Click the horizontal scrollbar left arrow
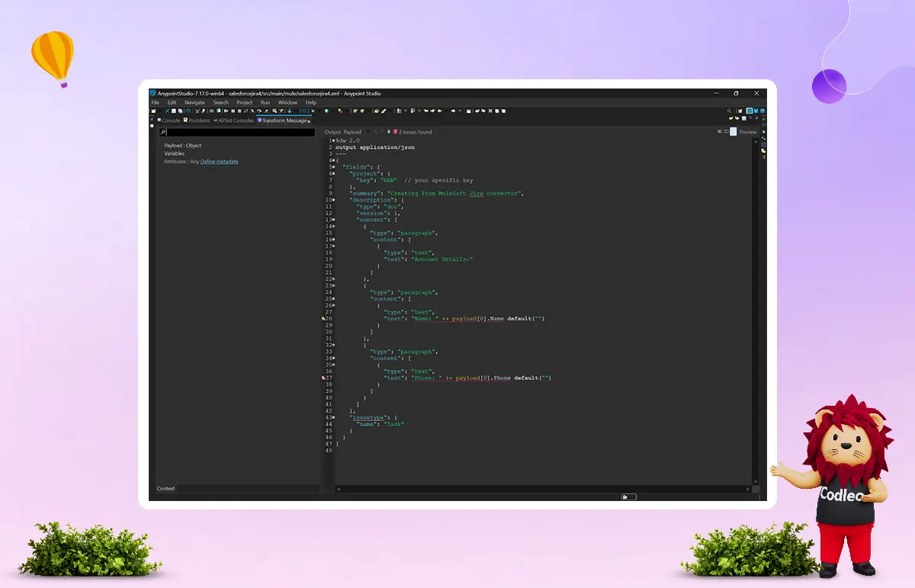Viewport: 915px width, 588px height. (338, 488)
